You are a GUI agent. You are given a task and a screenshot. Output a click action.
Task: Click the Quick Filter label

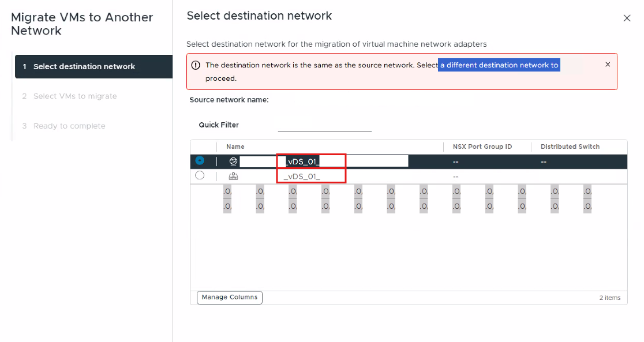[x=219, y=125]
